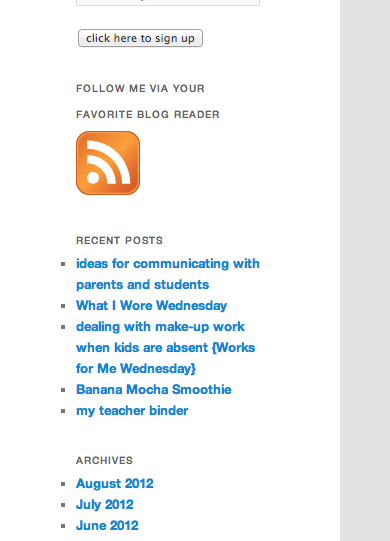Image resolution: width=390 pixels, height=541 pixels.
Task: Open 'ideas for communicating with parents and students' post
Action: (x=168, y=274)
